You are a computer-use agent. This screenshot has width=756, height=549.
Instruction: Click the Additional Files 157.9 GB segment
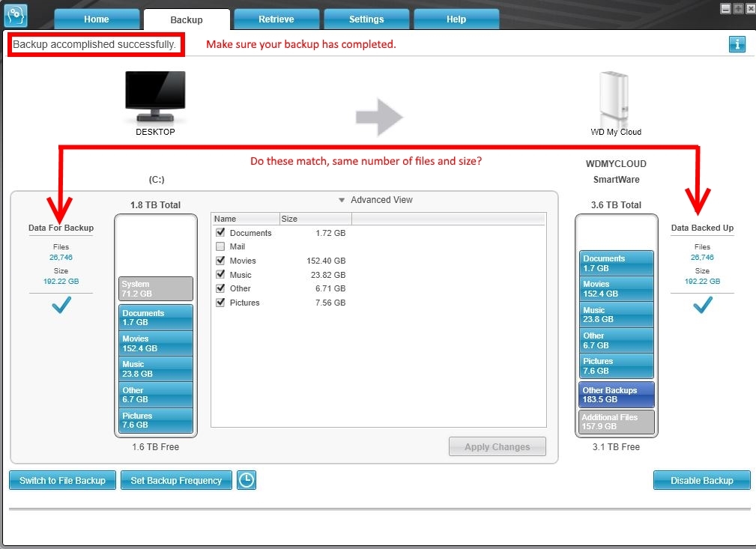(x=616, y=421)
